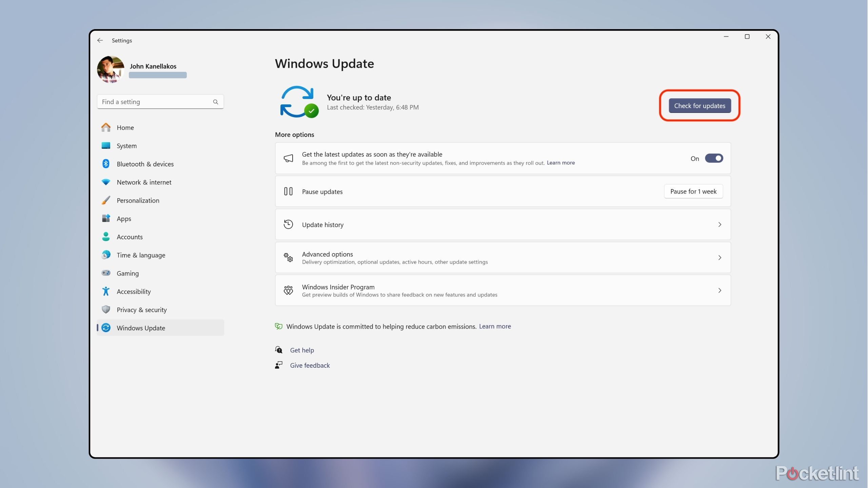The height and width of the screenshot is (488, 868).
Task: Click the Accessibility figure icon
Action: pos(106,291)
